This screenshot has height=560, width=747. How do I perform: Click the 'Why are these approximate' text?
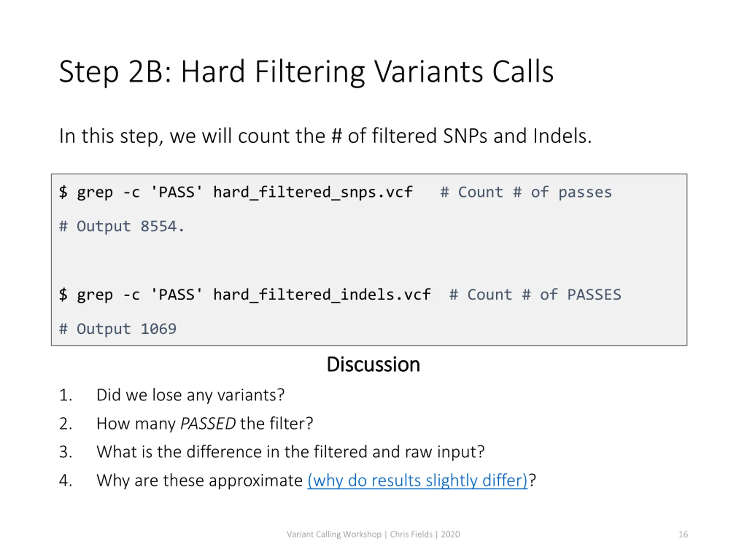click(199, 480)
